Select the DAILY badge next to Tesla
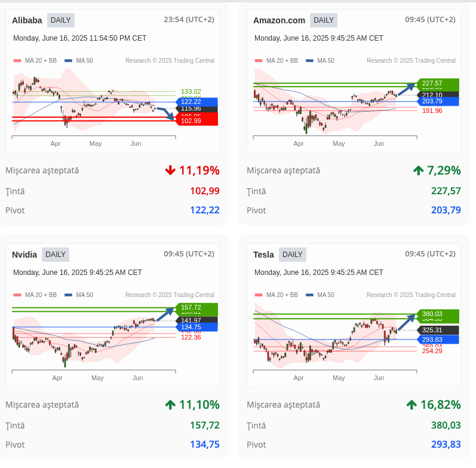 (x=292, y=255)
